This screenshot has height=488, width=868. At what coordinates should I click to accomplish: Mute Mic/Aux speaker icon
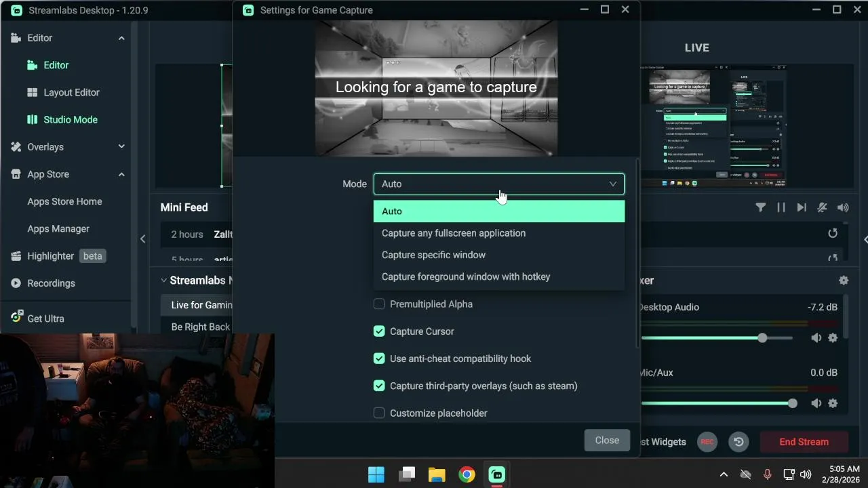click(x=816, y=403)
